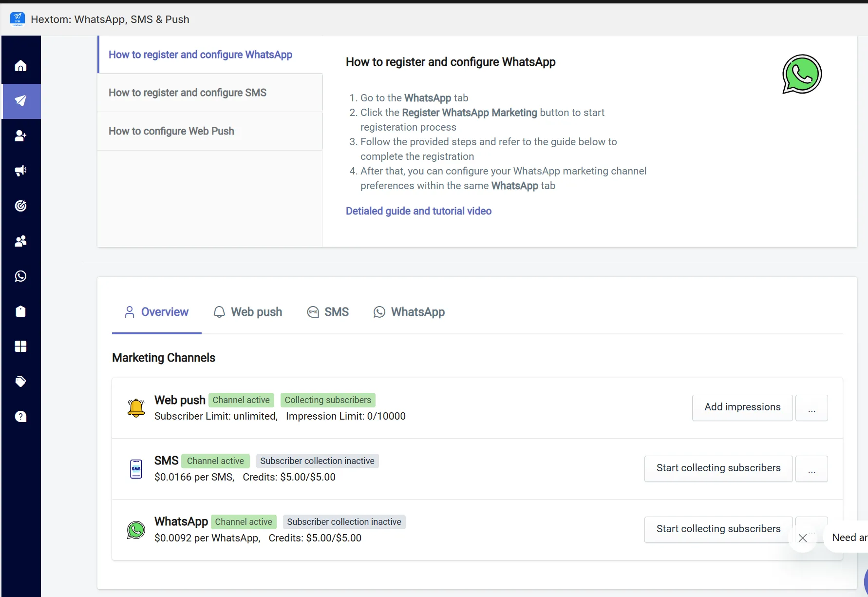Click the Web push Channel active badge
Screen dimensions: 868x597
pyautogui.click(x=241, y=400)
